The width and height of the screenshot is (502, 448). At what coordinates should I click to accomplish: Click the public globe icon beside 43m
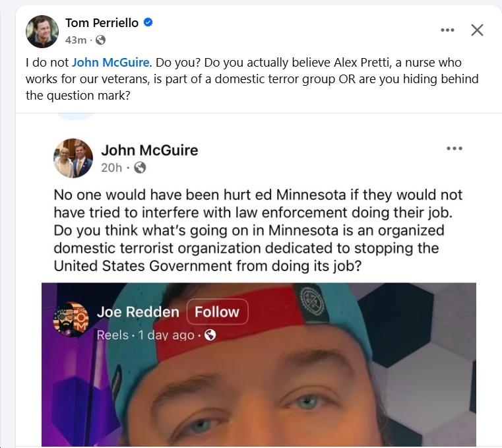click(100, 40)
